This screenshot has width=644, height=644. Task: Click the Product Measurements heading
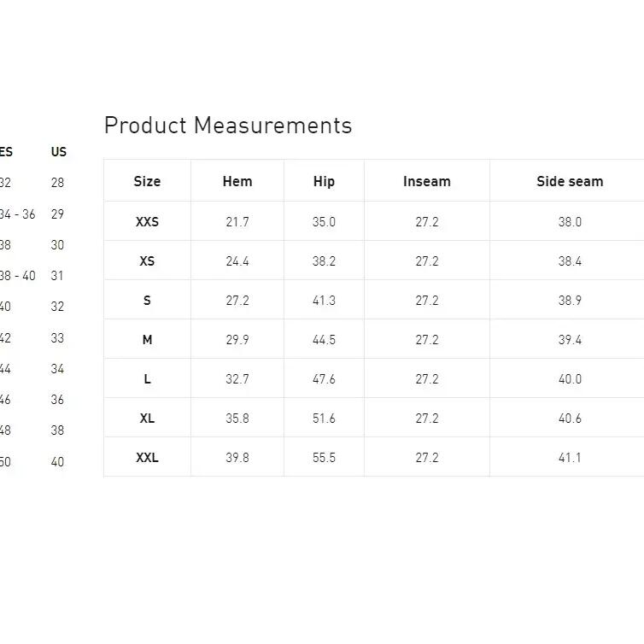[x=228, y=126]
